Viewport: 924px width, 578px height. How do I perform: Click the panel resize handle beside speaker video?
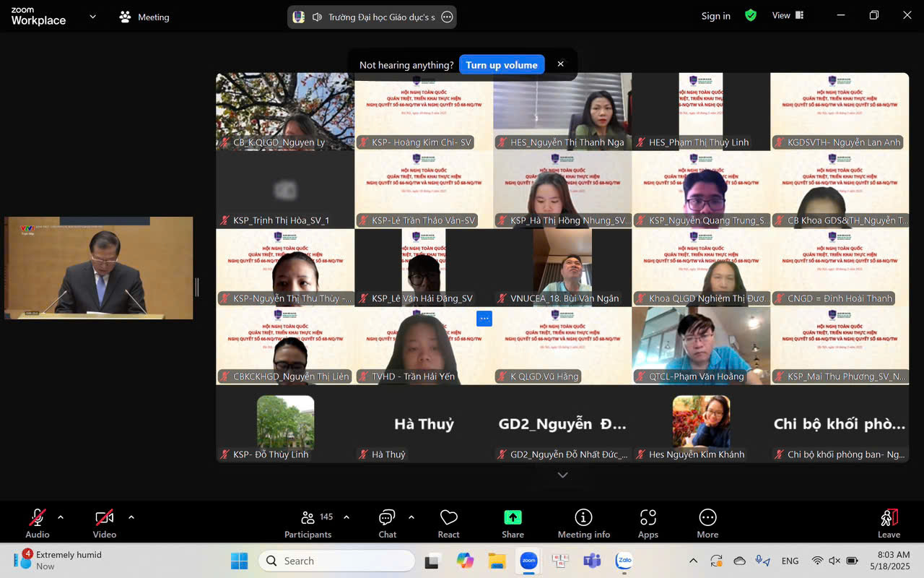point(197,288)
